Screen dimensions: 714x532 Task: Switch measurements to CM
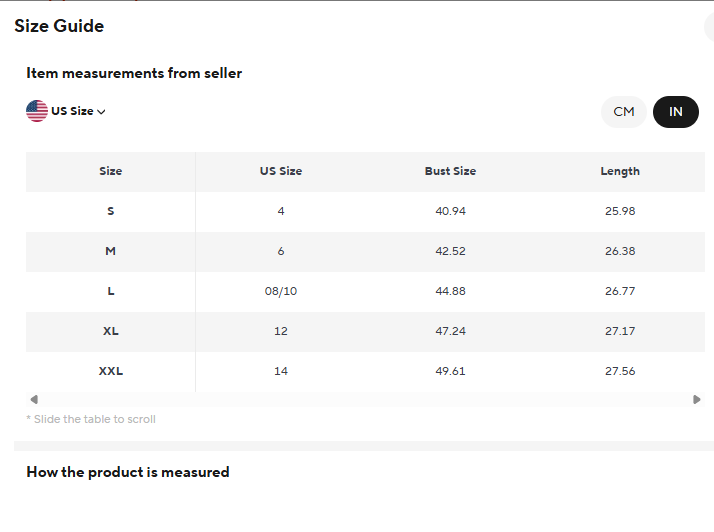click(624, 112)
